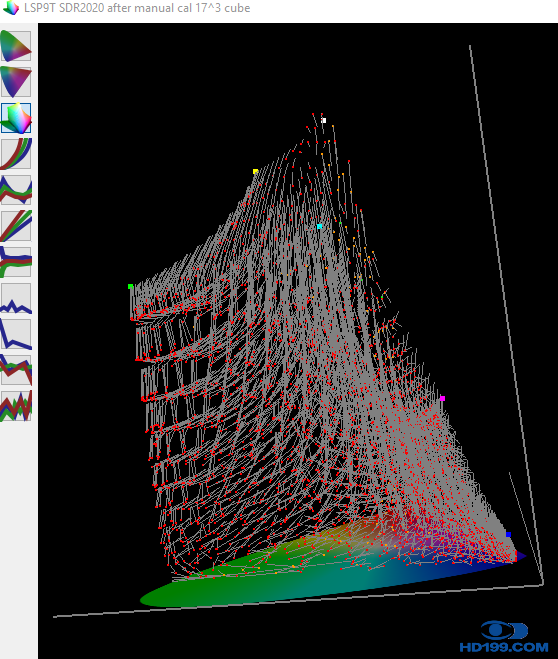Select the magenta marker on right side
Image resolution: width=558 pixels, height=659 pixels.
click(x=442, y=398)
